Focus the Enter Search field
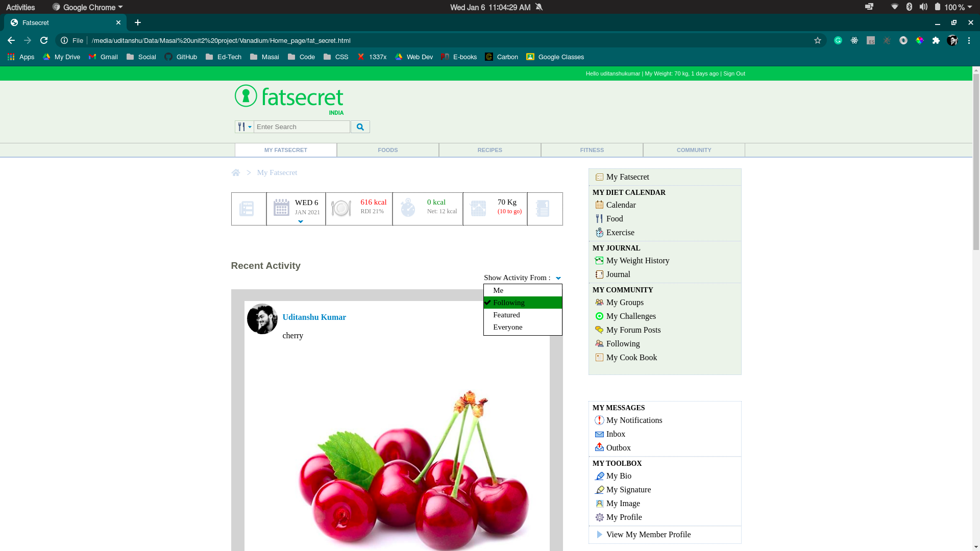 point(302,127)
